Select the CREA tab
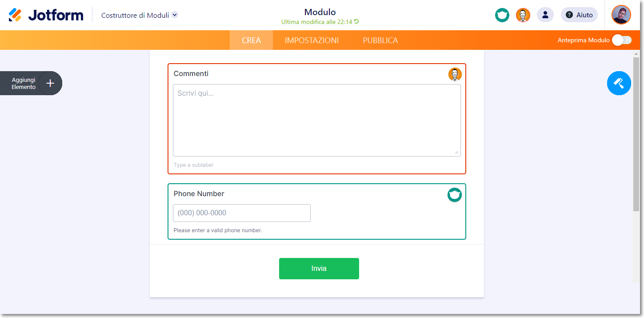 (x=251, y=40)
